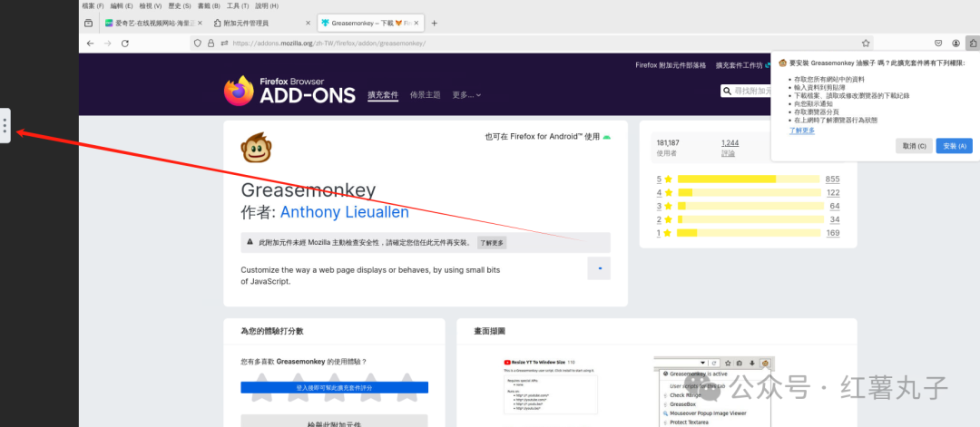Click the search magnifier icon
980x427 pixels.
click(727, 92)
